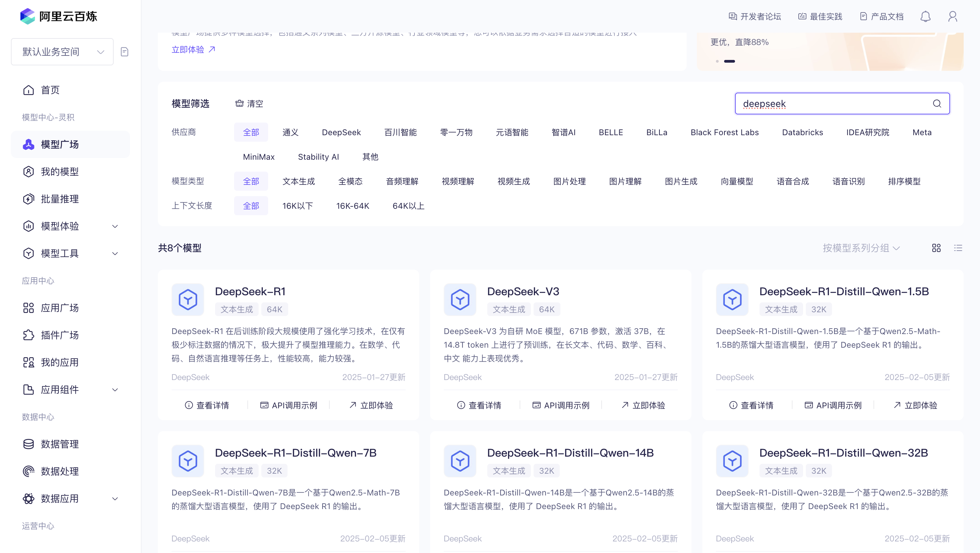980x553 pixels.
Task: Focus the model search field containing deepseek
Action: click(842, 104)
